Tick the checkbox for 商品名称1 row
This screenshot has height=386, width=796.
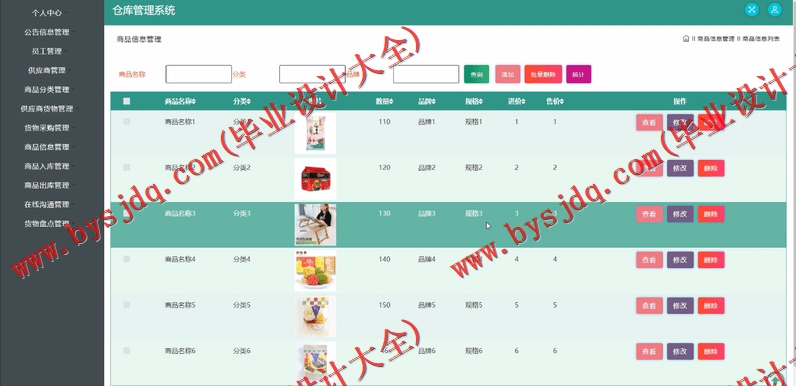pyautogui.click(x=126, y=122)
